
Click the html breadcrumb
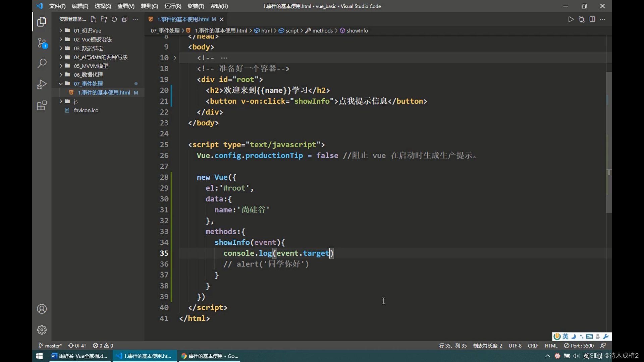pyautogui.click(x=263, y=31)
